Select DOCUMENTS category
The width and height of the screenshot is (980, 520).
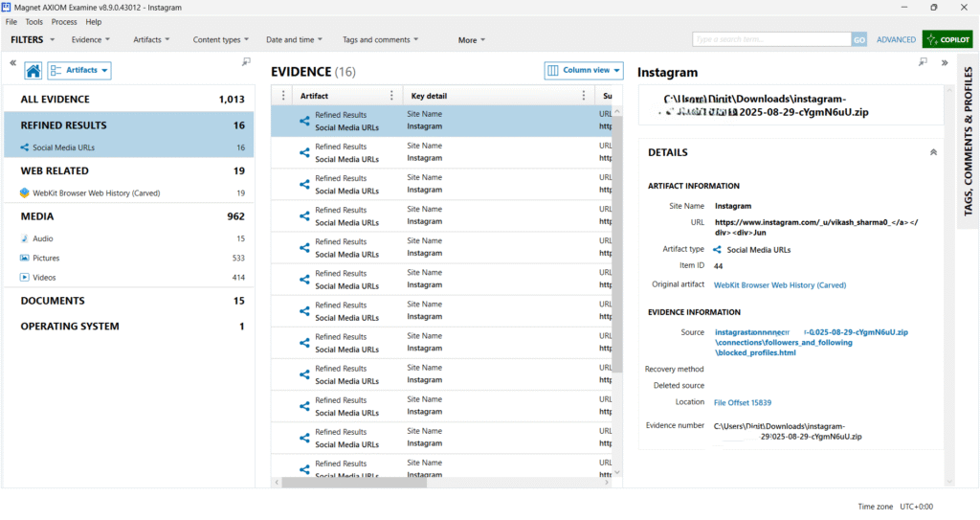[x=129, y=301]
